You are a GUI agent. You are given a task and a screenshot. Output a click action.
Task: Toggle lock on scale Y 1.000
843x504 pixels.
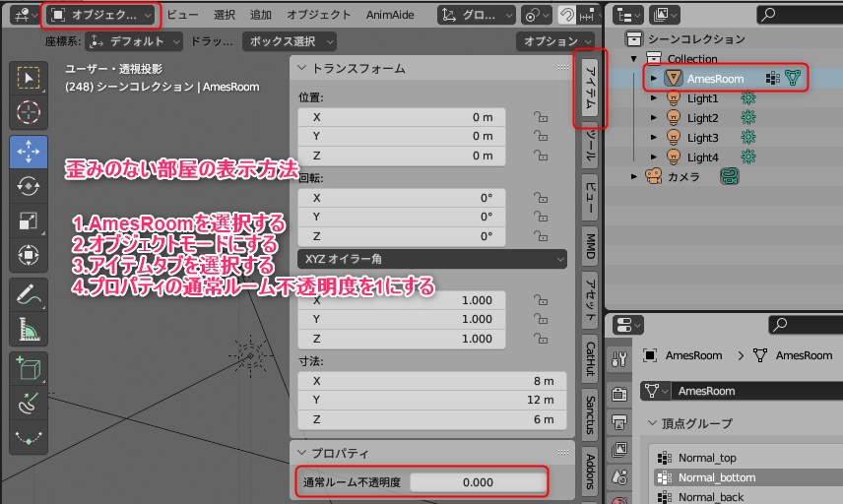click(x=541, y=319)
